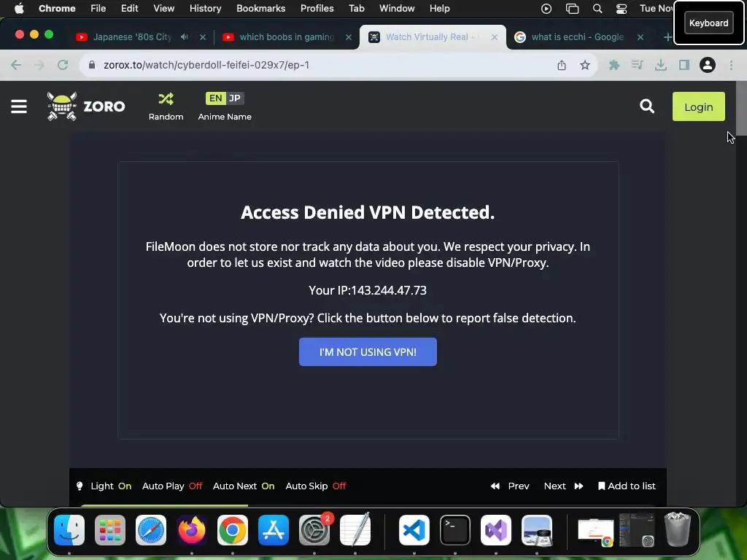Switch anime name language to JP
The height and width of the screenshot is (560, 747).
pos(234,98)
